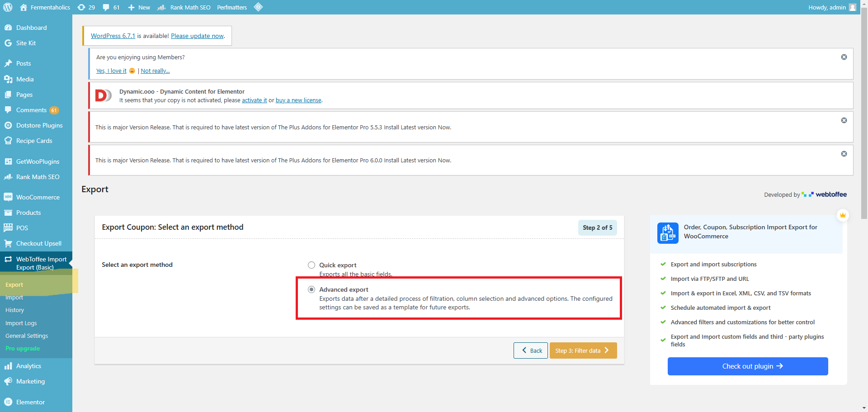This screenshot has height=412, width=868.
Task: Click the Dotstore Plugins icon
Action: pos(8,125)
